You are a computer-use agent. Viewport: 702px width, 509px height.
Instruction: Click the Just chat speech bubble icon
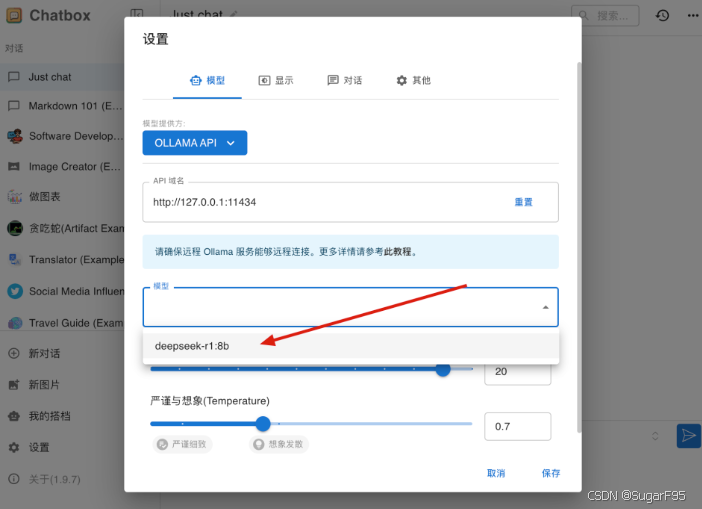tap(14, 77)
